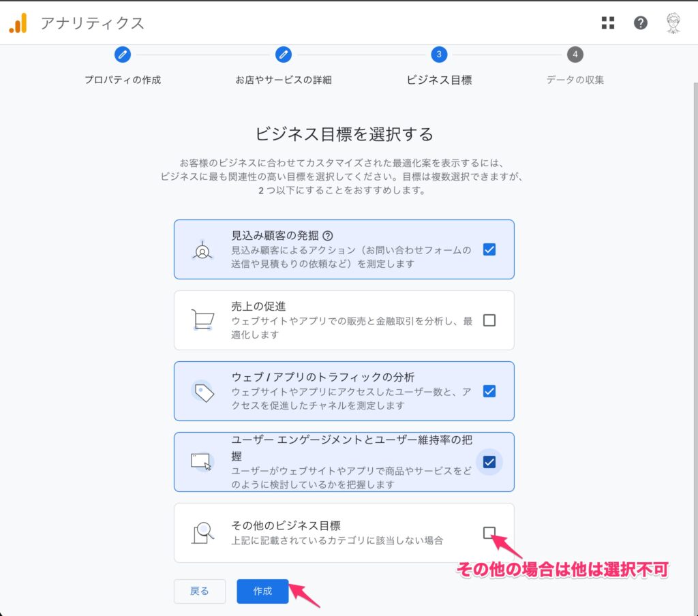Uncheck the ユーザー エンゲージメント checkbox
The image size is (698, 616).
point(489,462)
